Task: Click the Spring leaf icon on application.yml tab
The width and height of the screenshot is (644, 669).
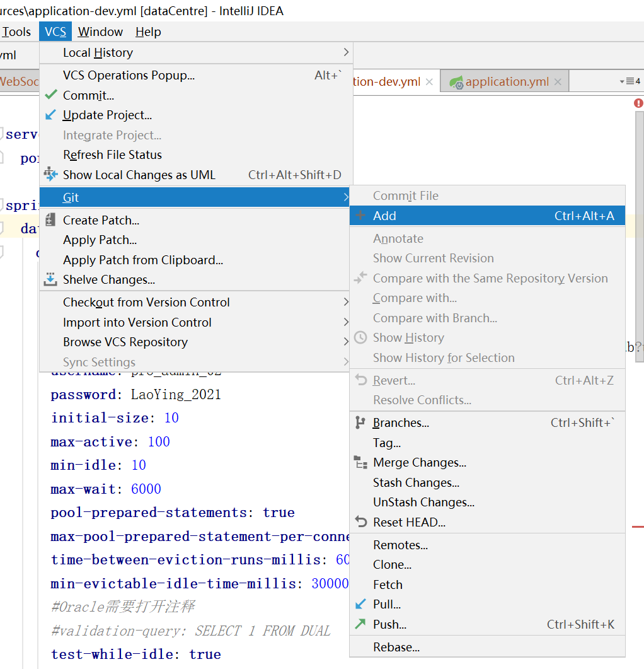Action: point(456,82)
